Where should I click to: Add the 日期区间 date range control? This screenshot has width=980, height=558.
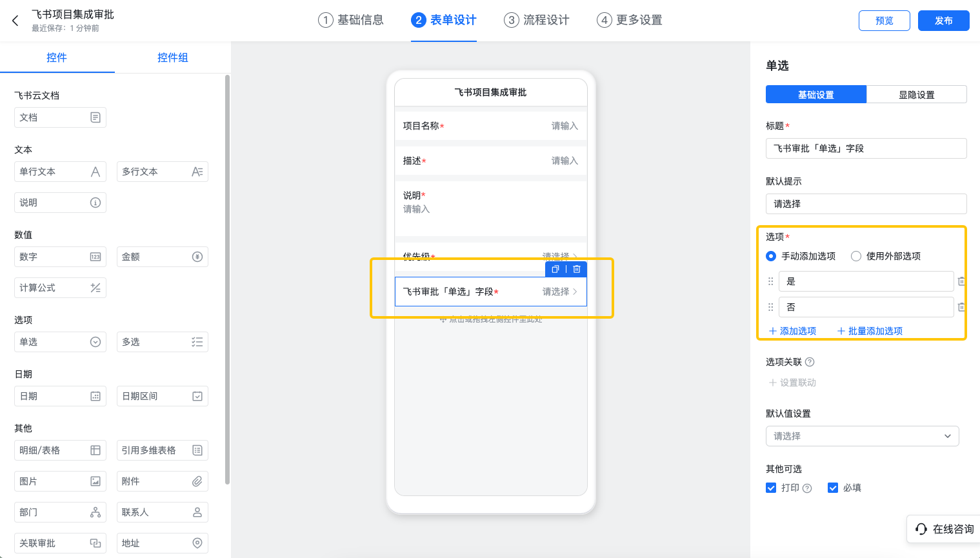(163, 396)
